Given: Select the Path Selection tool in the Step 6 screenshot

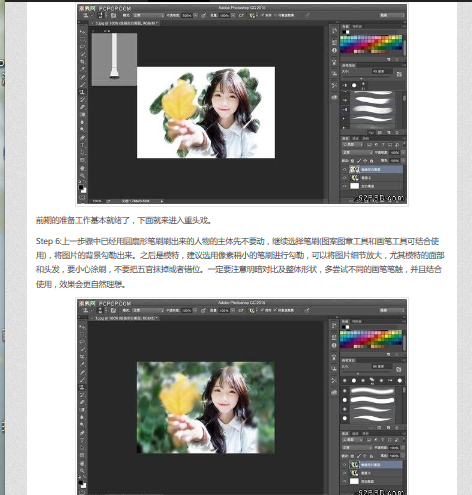Looking at the screenshot, I should 82,448.
